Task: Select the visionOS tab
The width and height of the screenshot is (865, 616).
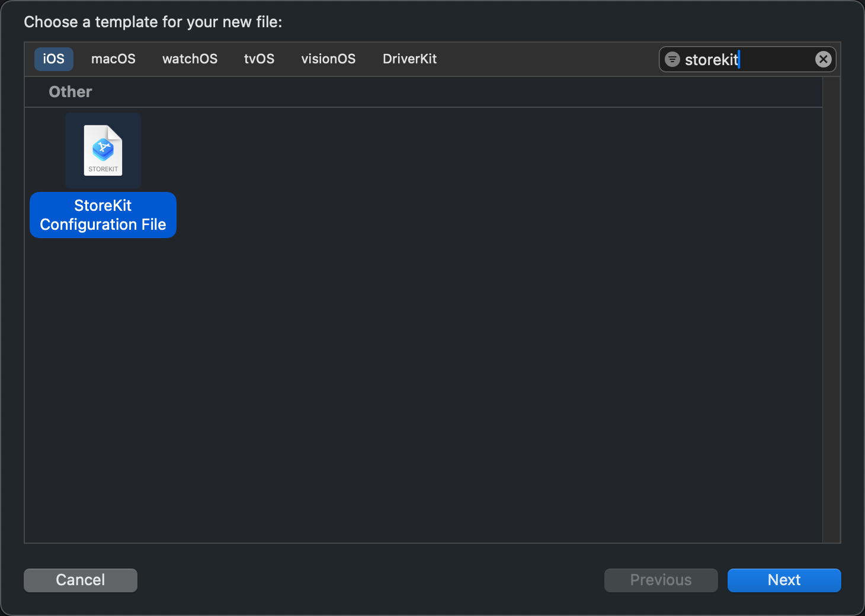Action: point(328,59)
